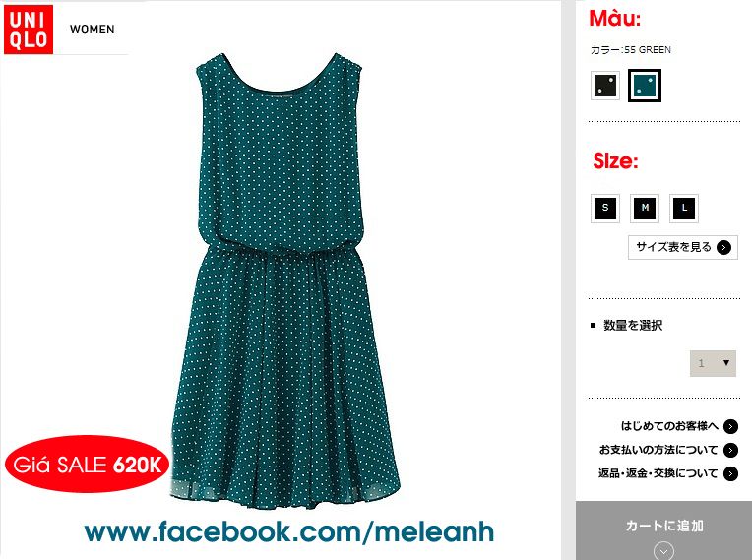The image size is (752, 560).
Task: Click the arrow icon beside お支払いの方法について
Action: pyautogui.click(x=731, y=450)
